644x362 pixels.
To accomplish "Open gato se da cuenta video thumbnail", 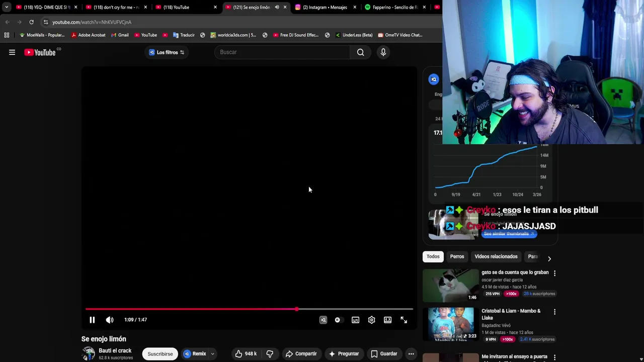I will tap(451, 285).
